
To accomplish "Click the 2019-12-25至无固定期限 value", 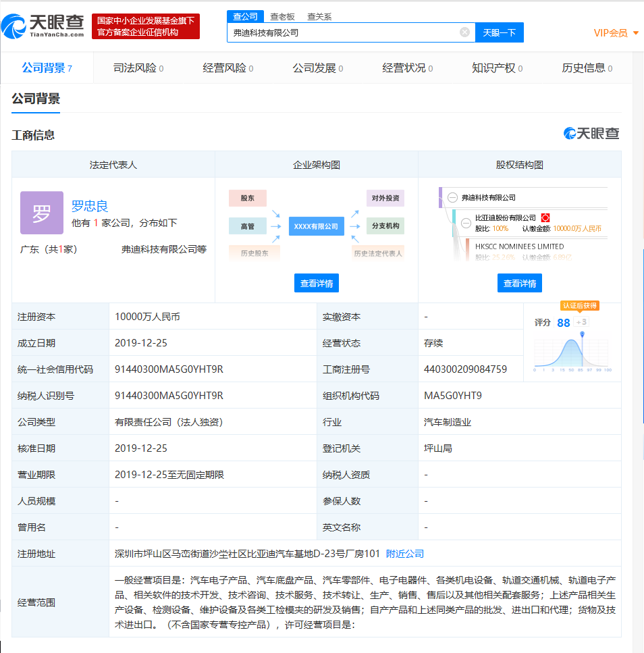I will 169,474.
